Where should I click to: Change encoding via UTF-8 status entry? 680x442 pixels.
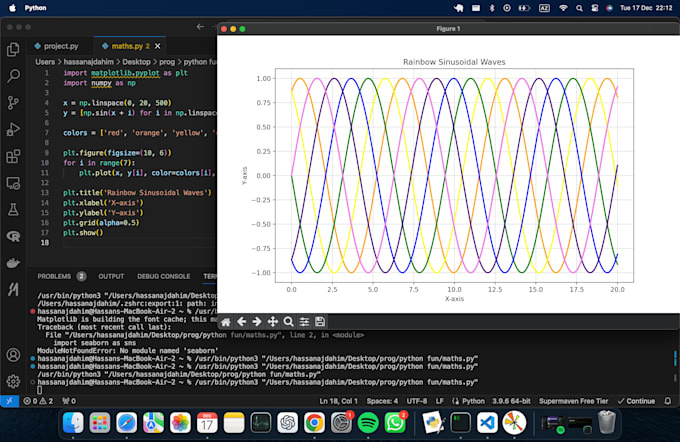(x=416, y=401)
